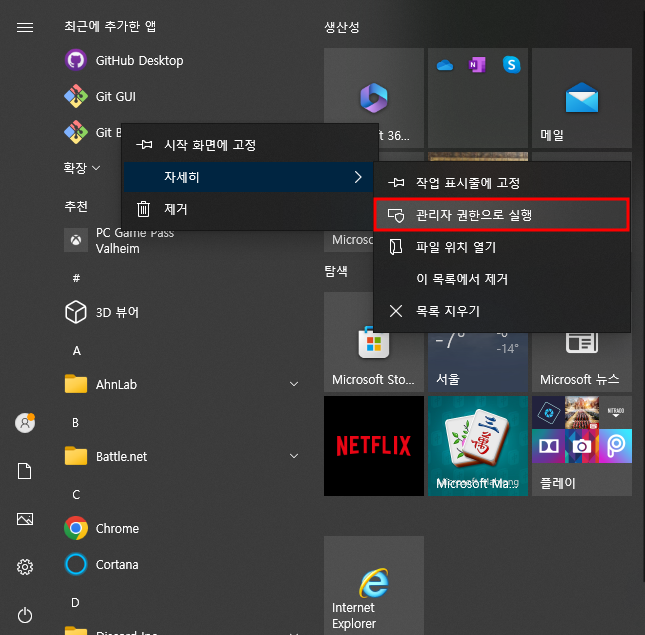Launch the Netflix tile
This screenshot has width=645, height=635.
(374, 446)
